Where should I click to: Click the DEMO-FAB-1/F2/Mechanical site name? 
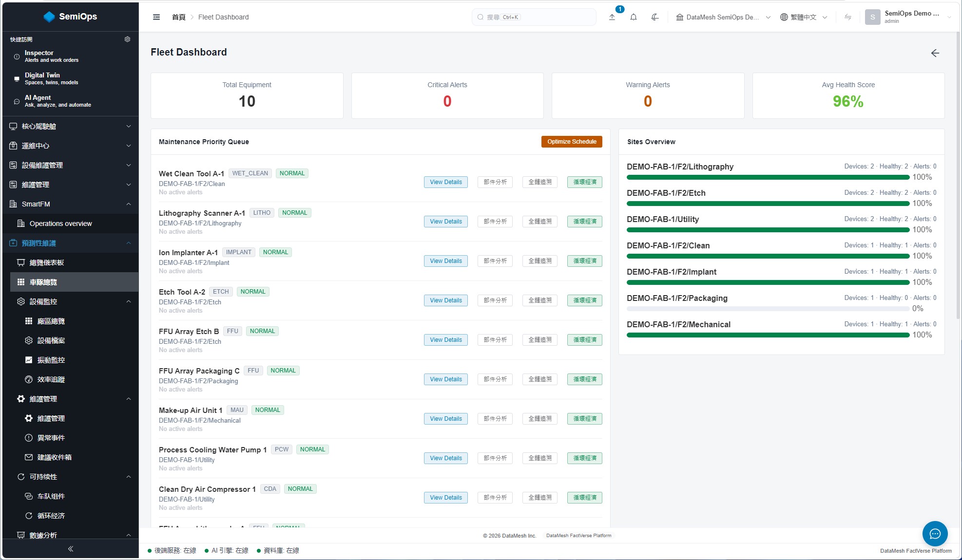click(x=678, y=324)
